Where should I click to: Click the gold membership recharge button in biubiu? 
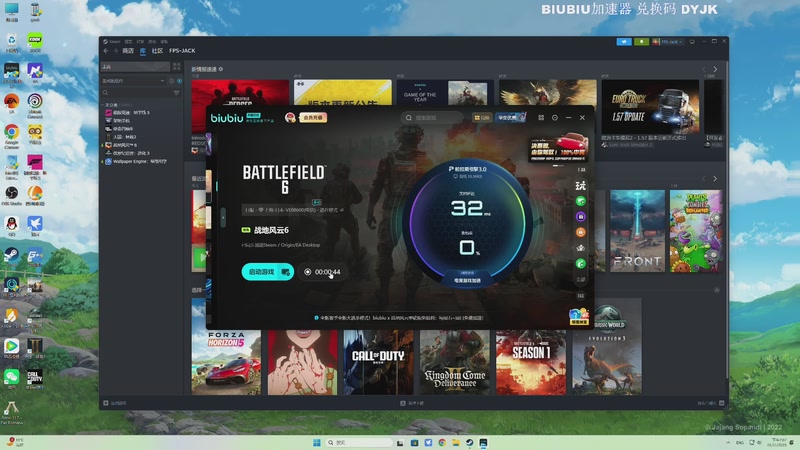[313, 118]
